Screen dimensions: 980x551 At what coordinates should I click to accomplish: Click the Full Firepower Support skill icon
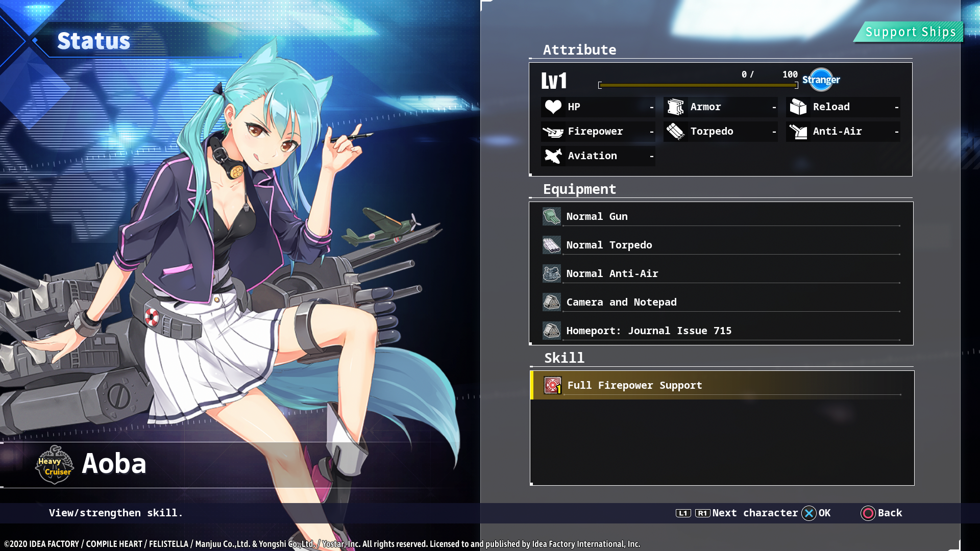[x=552, y=385]
